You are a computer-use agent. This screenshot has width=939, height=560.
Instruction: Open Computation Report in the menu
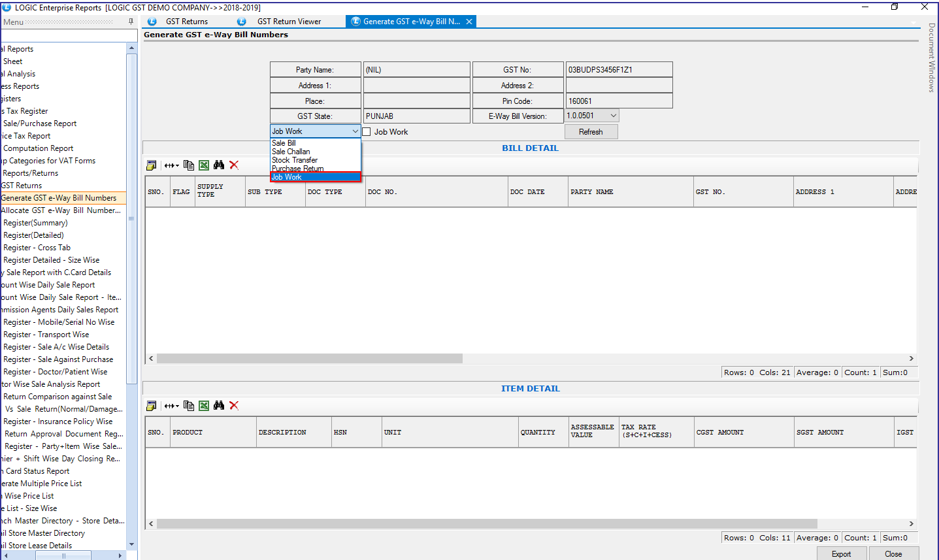point(38,148)
